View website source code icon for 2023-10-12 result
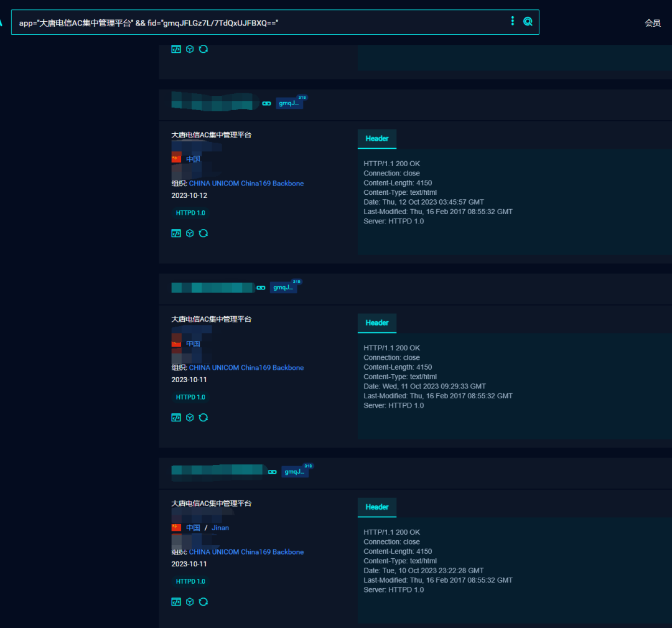This screenshot has height=628, width=672. [176, 233]
